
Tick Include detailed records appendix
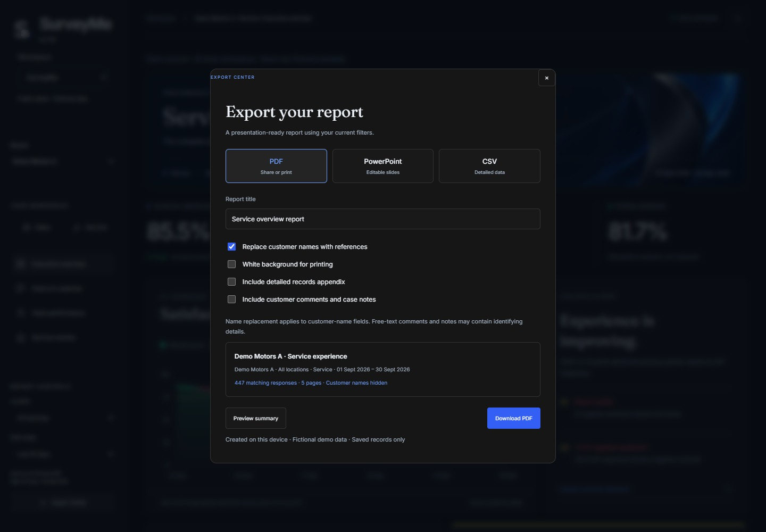tap(232, 282)
